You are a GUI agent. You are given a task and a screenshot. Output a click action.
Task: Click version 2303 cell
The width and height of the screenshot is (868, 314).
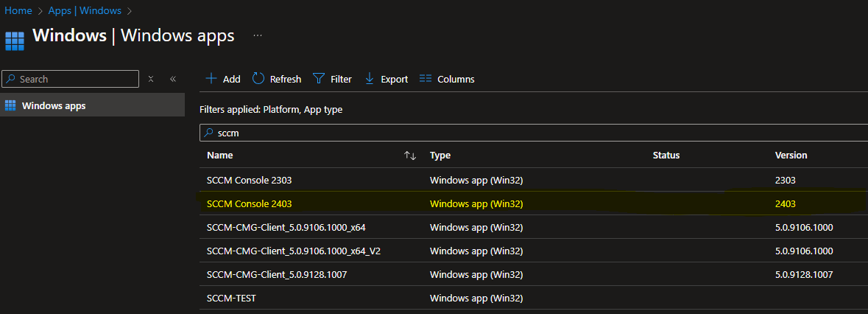click(785, 180)
